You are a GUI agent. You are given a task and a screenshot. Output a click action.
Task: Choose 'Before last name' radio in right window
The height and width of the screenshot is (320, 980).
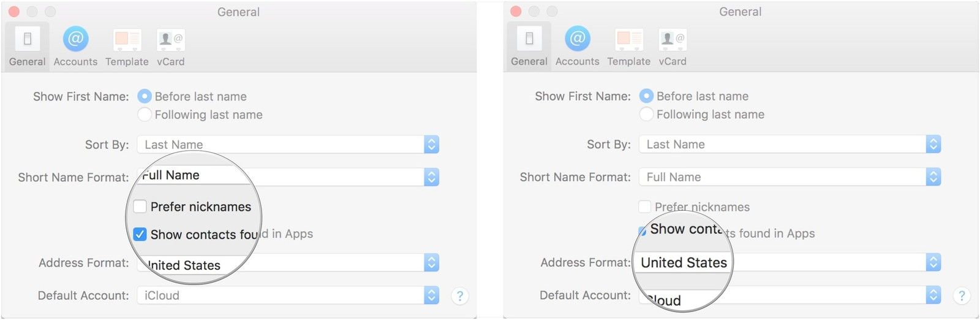(x=646, y=96)
